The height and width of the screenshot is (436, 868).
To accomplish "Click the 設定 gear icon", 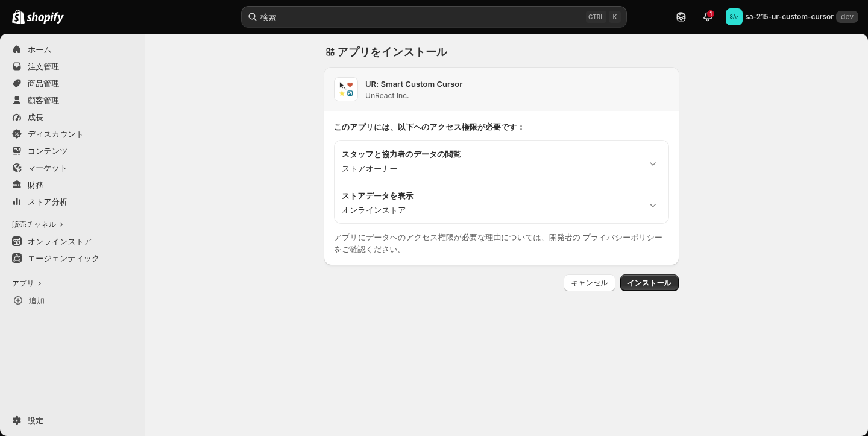I will click(x=17, y=420).
